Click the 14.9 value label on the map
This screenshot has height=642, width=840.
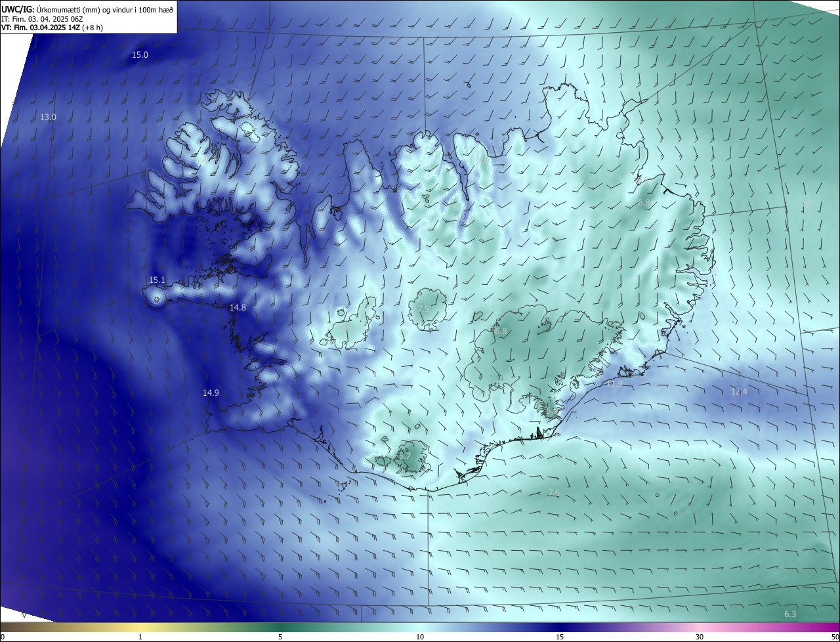pyautogui.click(x=211, y=393)
